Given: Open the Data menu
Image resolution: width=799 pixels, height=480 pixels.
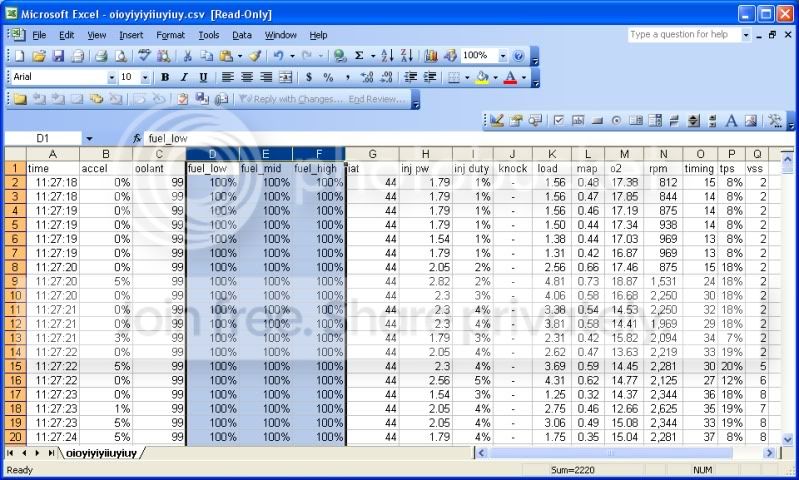Looking at the screenshot, I should (x=242, y=35).
